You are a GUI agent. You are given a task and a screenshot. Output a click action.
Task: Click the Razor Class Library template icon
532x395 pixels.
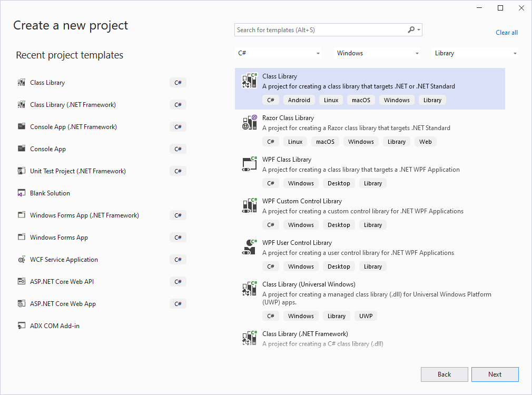[249, 123]
